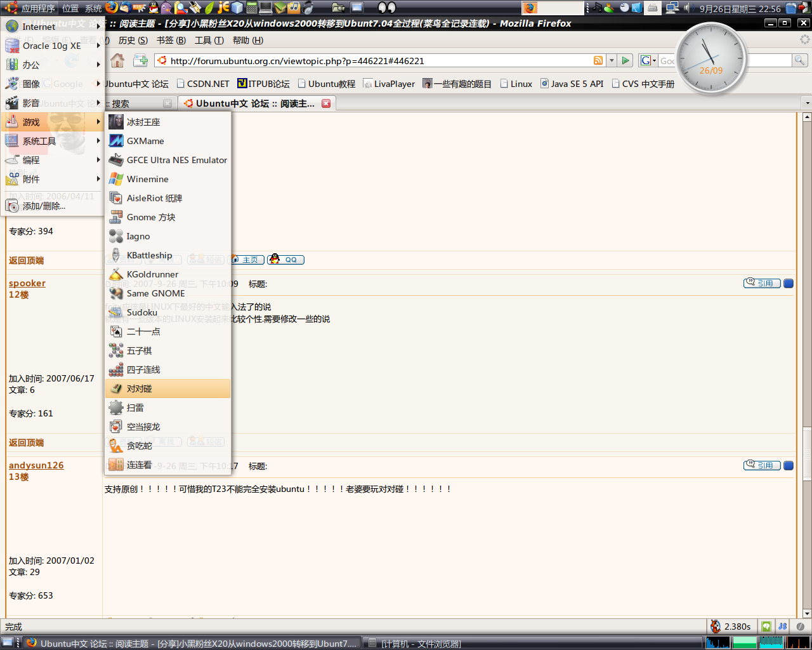Click 引用 quote button on spooker post
The width and height of the screenshot is (812, 650).
coord(762,283)
